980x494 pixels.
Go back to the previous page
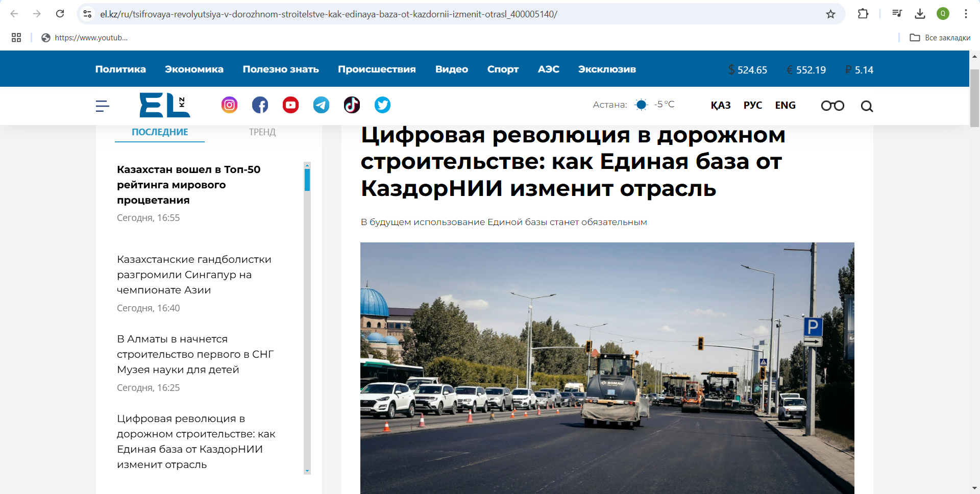[x=14, y=14]
